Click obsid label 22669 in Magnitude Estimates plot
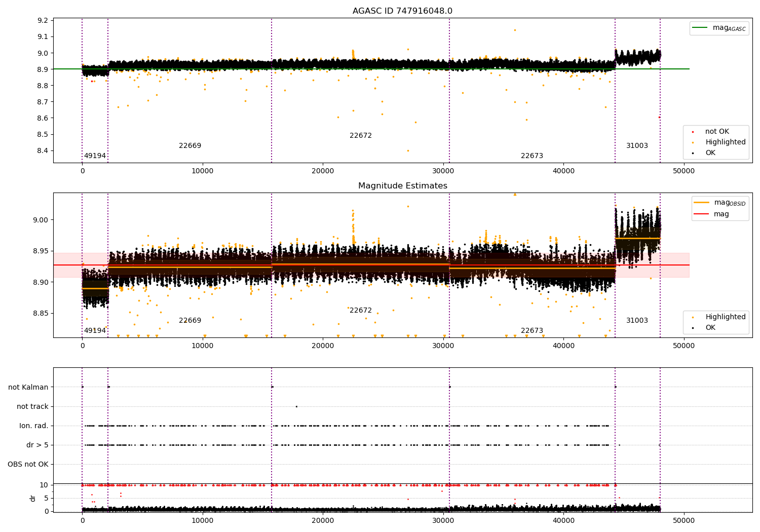Screen dimensions: 760x532 point(190,321)
